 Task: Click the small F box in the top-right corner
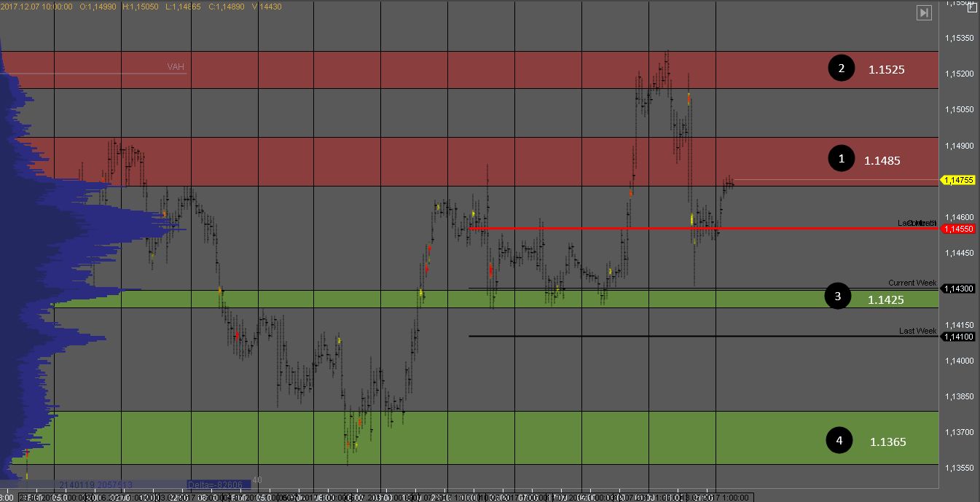point(972,7)
